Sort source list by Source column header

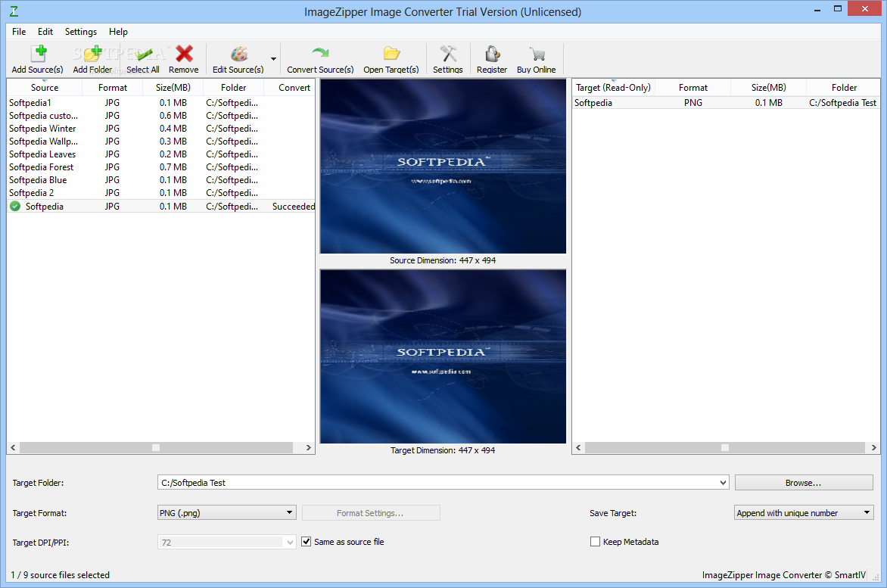click(x=45, y=88)
